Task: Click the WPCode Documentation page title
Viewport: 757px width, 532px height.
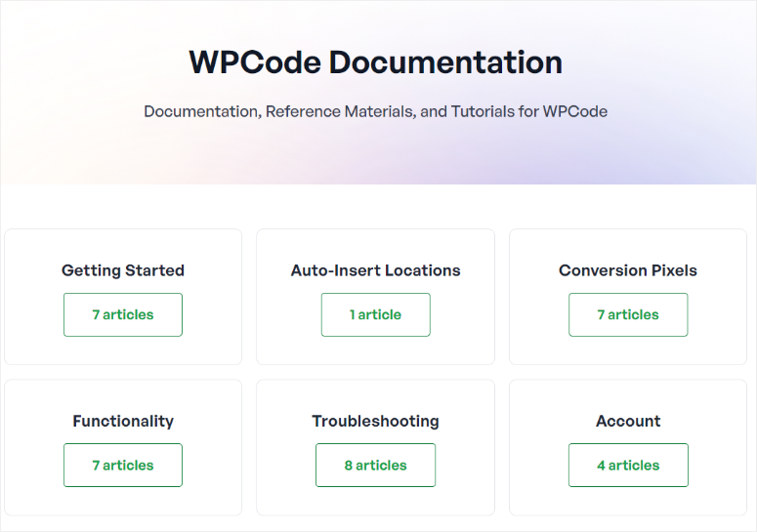Action: tap(376, 62)
